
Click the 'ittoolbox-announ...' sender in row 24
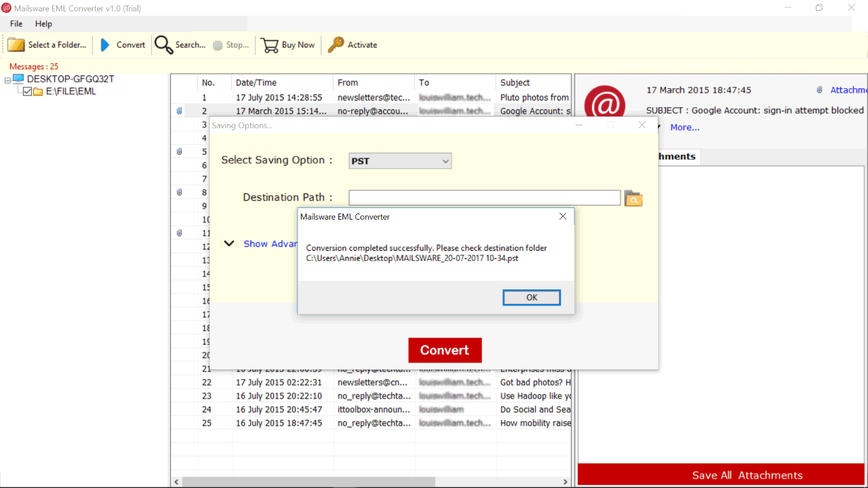374,409
